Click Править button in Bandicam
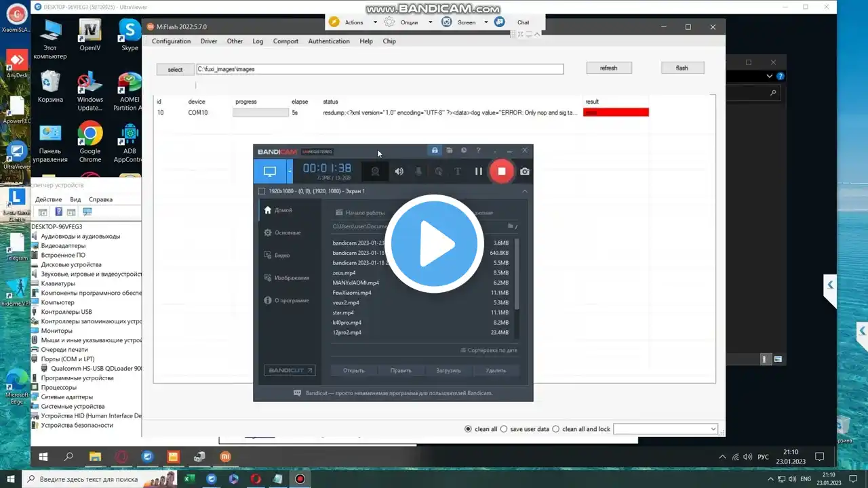 [x=401, y=371]
